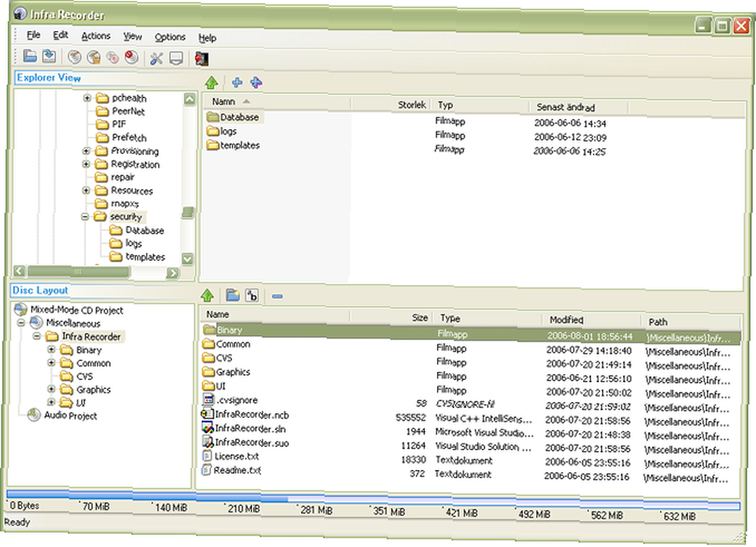756x547 pixels.
Task: Click the drive tray toolbar icon
Action: pyautogui.click(x=176, y=59)
